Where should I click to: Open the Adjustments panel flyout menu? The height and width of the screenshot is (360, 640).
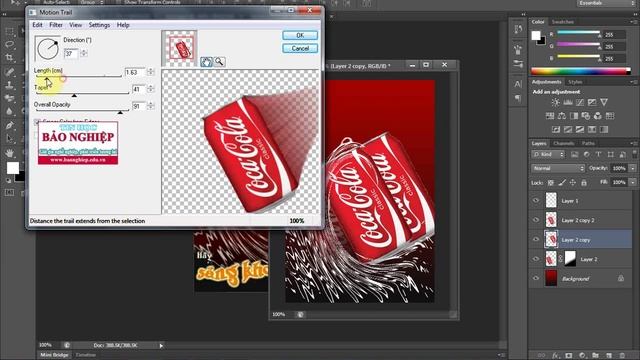pyautogui.click(x=633, y=82)
